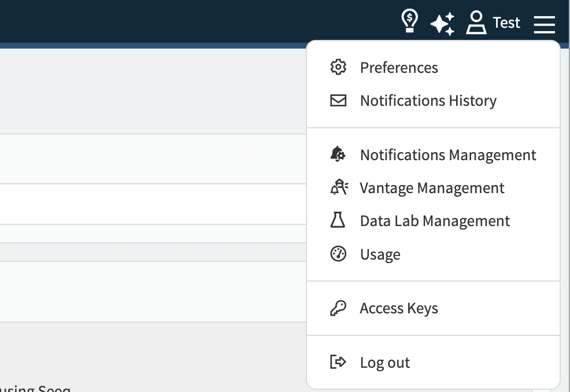Click the Vantage Management lighthouse icon
Viewport: 570px width, 392px height.
[339, 187]
